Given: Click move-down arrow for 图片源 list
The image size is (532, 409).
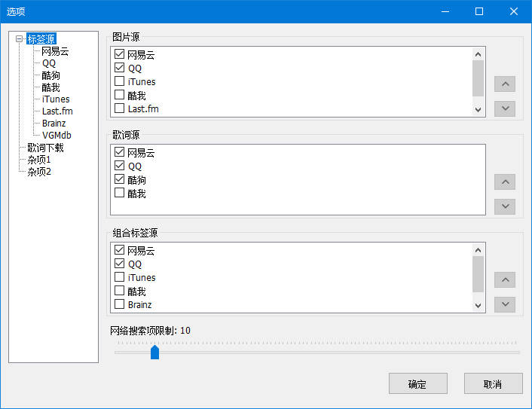Looking at the screenshot, I should (505, 108).
